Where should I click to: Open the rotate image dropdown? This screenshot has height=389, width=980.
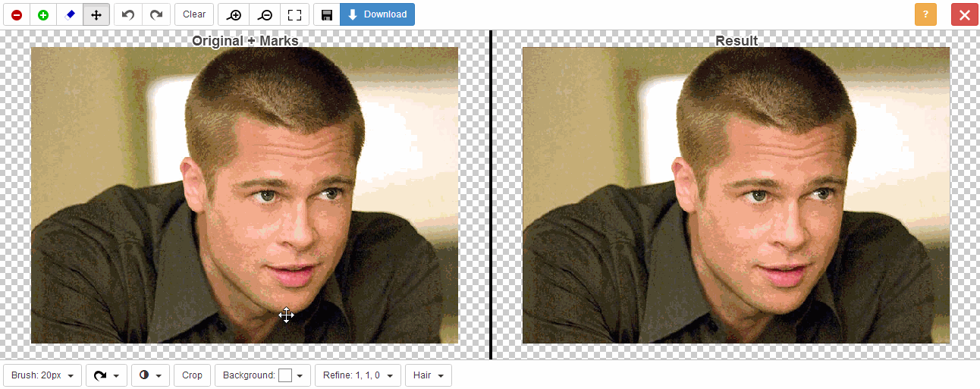coord(106,375)
